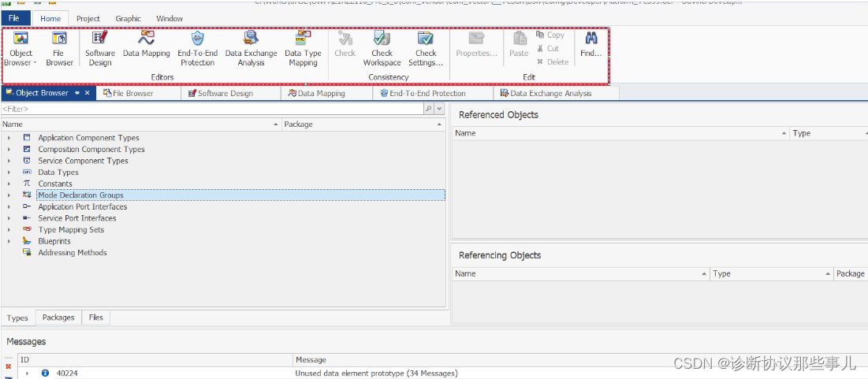Expand Service Component Types node
868x379 pixels.
click(9, 161)
